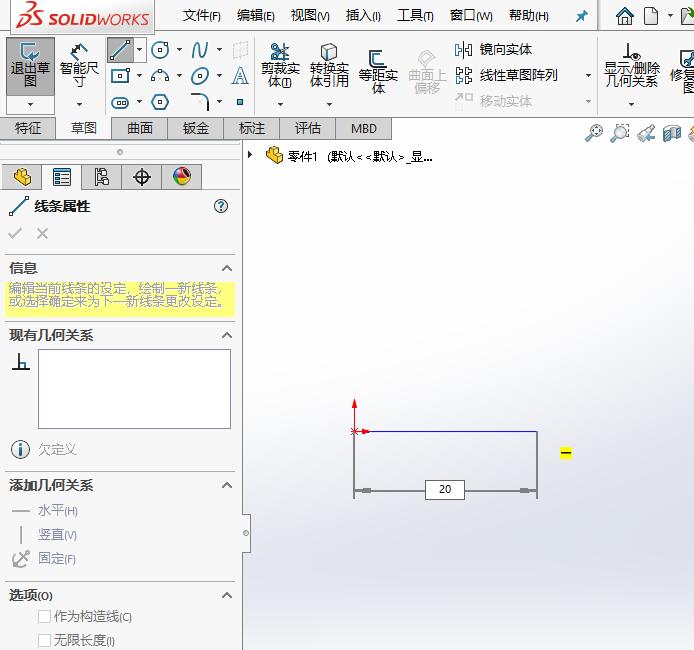Viewport: 694px width, 650px height.
Task: Pin the menu bar with pushpin
Action: point(581,16)
